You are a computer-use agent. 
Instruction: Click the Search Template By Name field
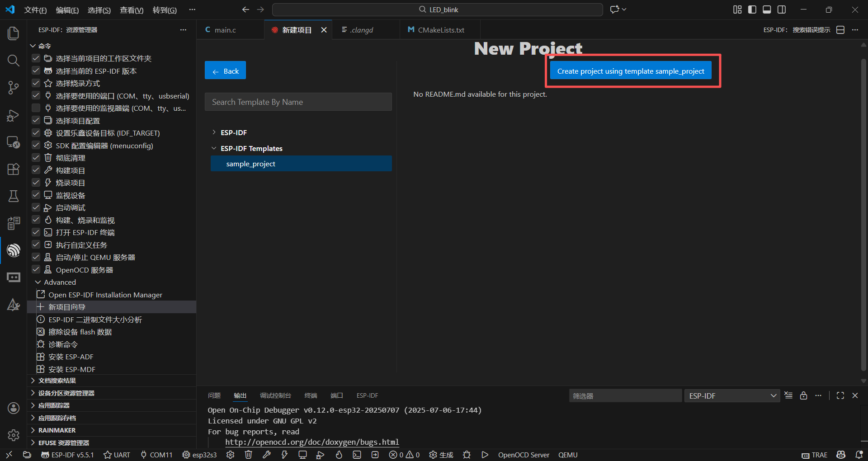click(x=298, y=102)
